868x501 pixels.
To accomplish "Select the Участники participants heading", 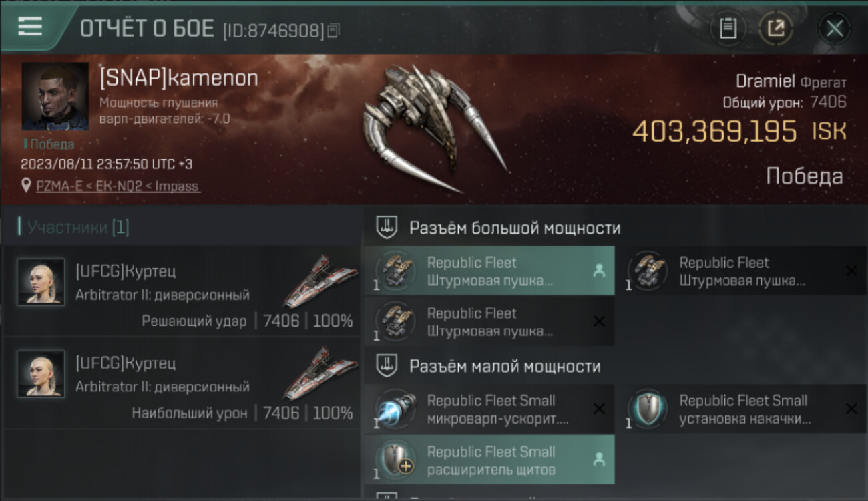I will pos(78,227).
